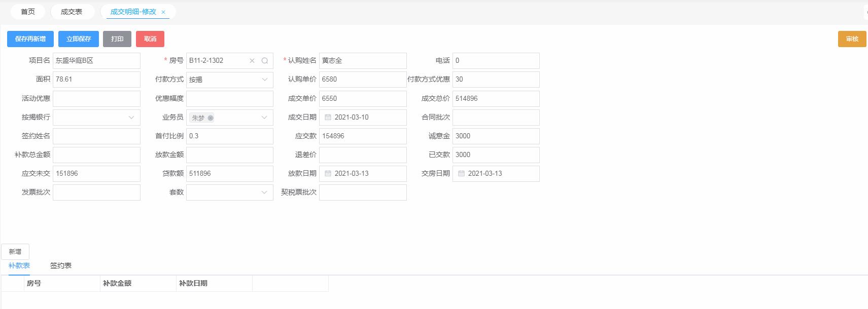The image size is (868, 309).
Task: Click the 立即保存 button
Action: click(x=79, y=39)
